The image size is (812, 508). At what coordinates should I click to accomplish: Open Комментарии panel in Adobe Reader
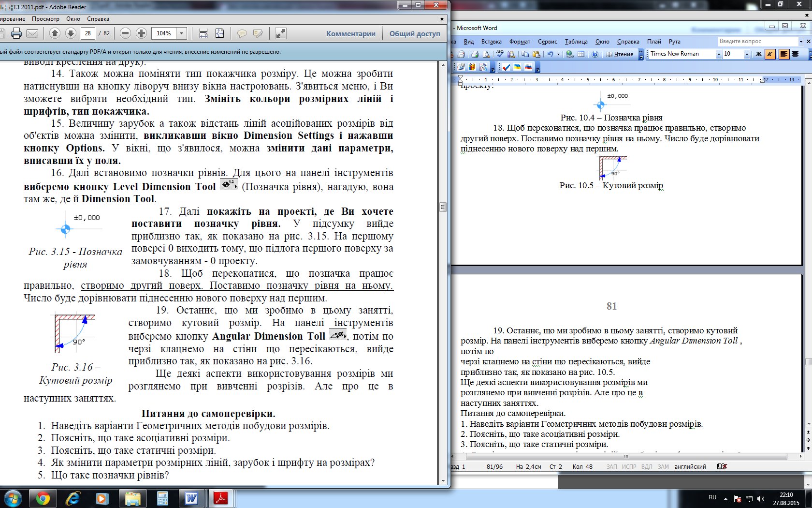351,33
